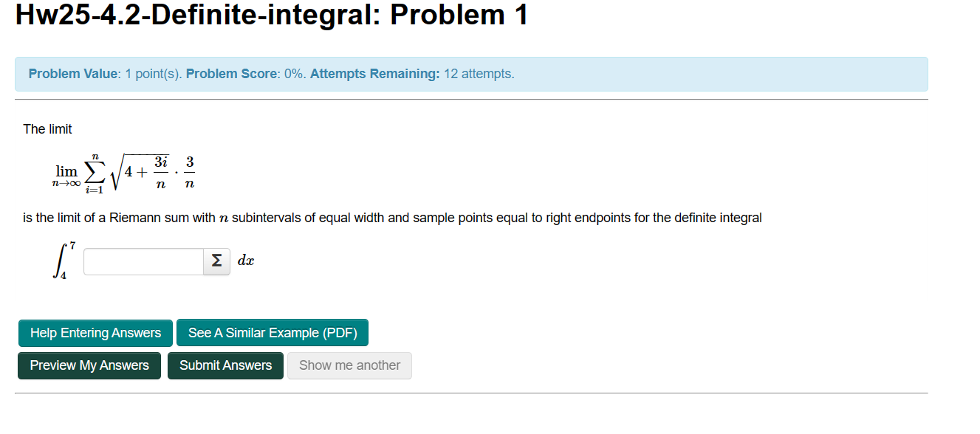Click Preview My Answers
Viewport: 980px width, 434px height.
coord(89,365)
